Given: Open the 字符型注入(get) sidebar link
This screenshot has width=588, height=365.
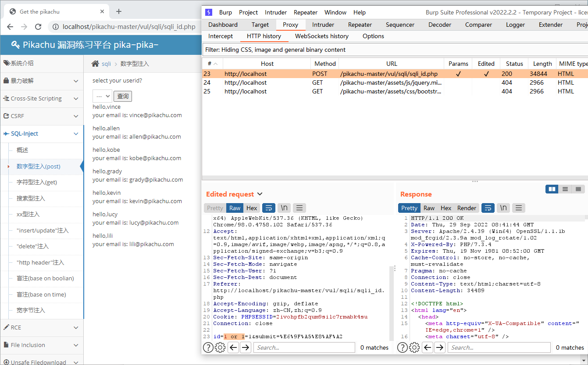Looking at the screenshot, I should [37, 182].
